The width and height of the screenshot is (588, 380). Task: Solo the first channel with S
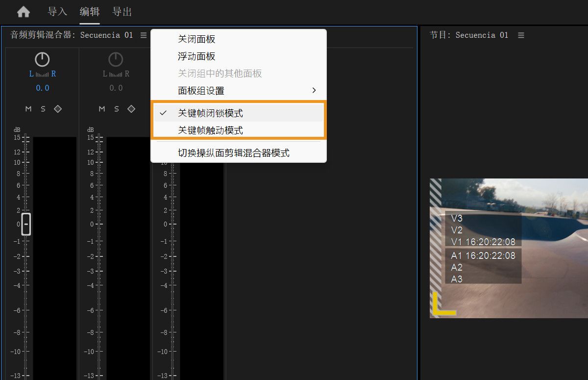pyautogui.click(x=43, y=109)
